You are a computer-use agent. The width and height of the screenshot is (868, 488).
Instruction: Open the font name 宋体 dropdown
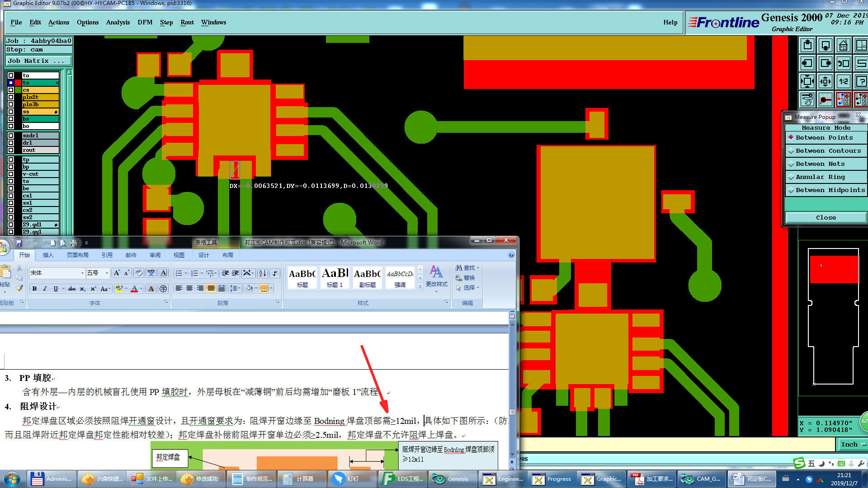[x=82, y=273]
